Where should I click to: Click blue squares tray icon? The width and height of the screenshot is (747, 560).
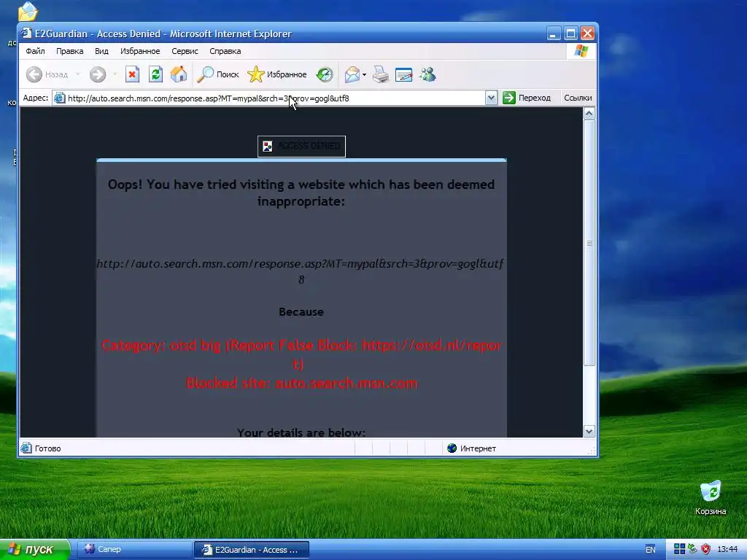[x=679, y=549]
